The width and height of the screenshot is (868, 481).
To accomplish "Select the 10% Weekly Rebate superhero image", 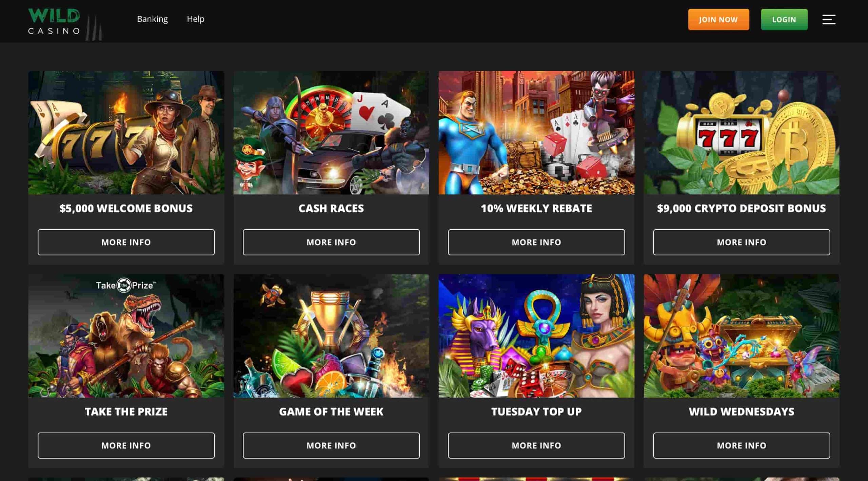I will [x=536, y=133].
